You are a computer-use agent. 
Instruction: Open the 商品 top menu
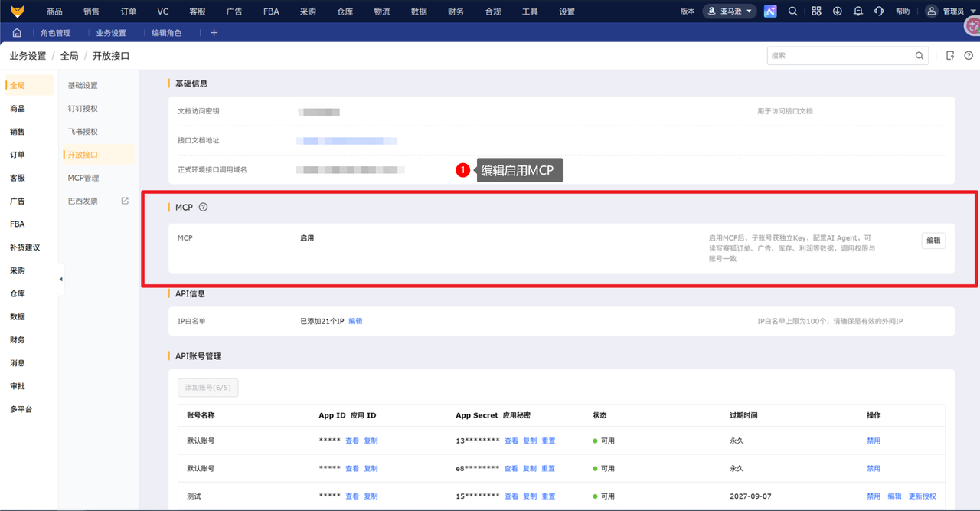point(54,11)
